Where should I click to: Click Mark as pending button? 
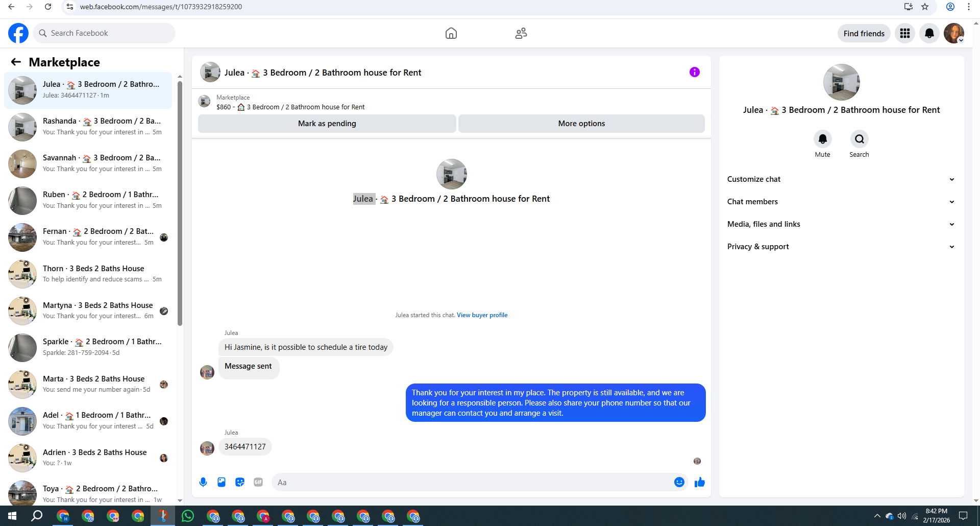(x=327, y=124)
